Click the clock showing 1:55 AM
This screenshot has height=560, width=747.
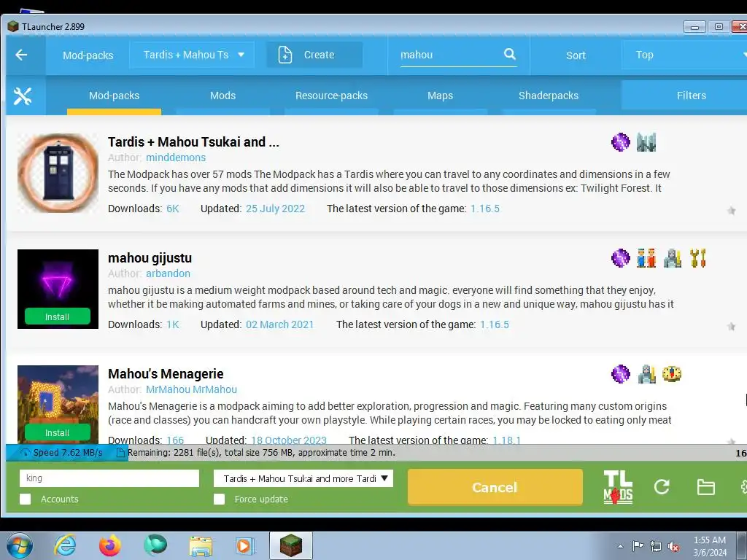(710, 540)
